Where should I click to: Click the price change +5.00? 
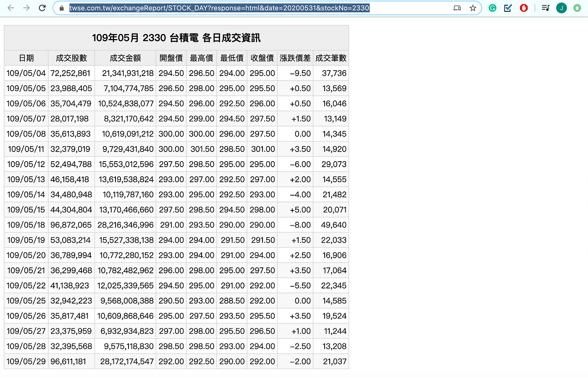pyautogui.click(x=300, y=209)
